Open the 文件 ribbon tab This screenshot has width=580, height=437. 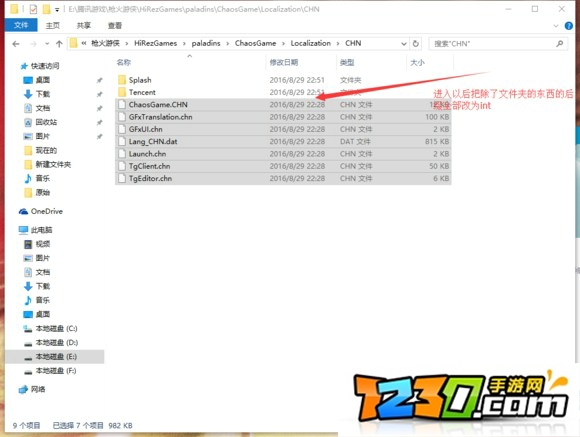tap(21, 25)
